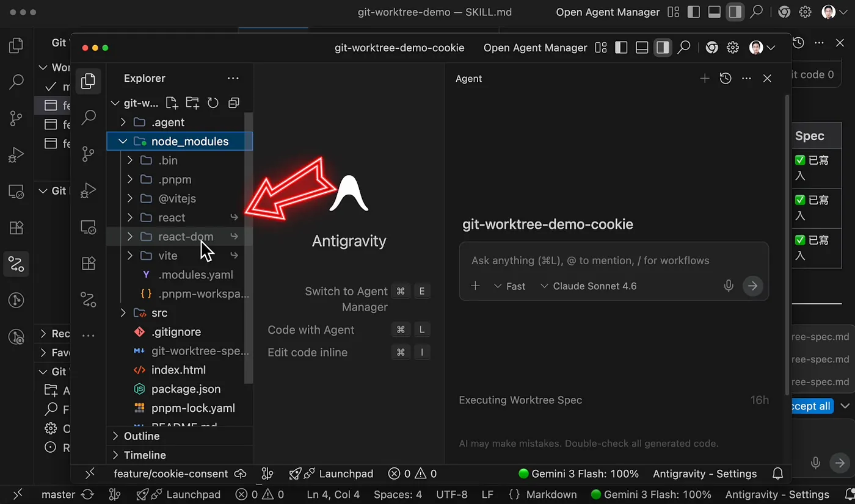Toggle the bottom panel in the front window
Screen dimensions: 855x504
[642, 48]
